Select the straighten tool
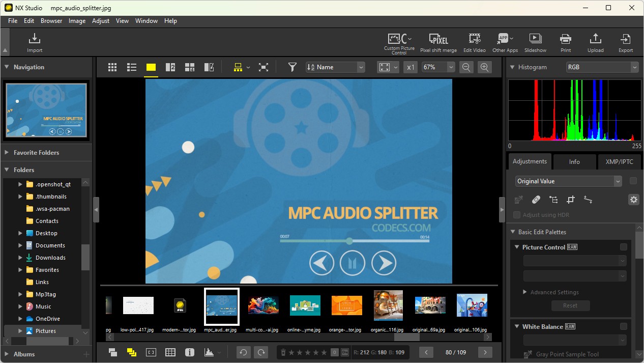644x363 pixels. [x=588, y=200]
